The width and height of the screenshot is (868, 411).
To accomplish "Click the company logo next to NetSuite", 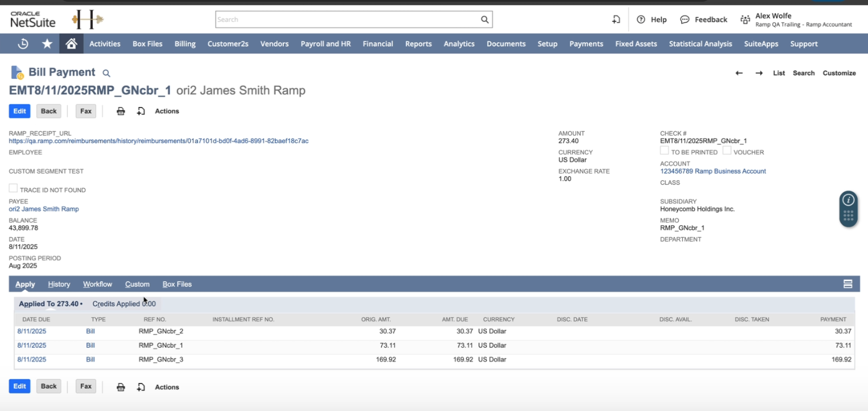I will pos(87,20).
